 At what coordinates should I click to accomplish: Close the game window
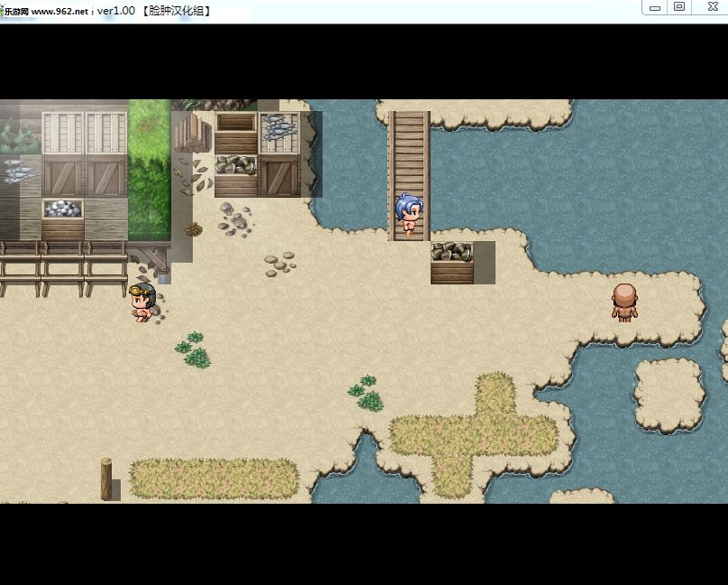click(712, 7)
